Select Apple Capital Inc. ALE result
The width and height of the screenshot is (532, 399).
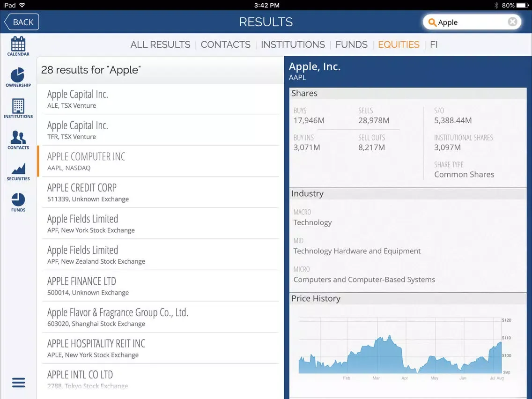[161, 99]
